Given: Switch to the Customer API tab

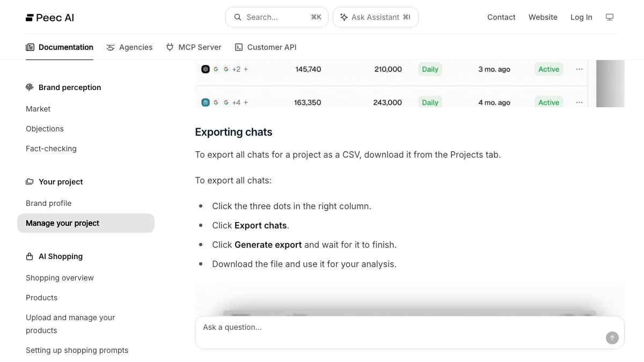Looking at the screenshot, I should coord(266,47).
